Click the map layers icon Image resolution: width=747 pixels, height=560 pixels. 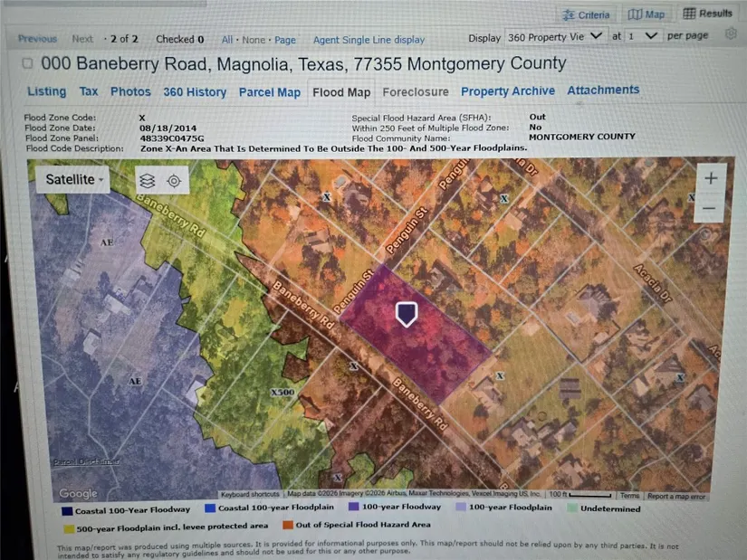147,181
